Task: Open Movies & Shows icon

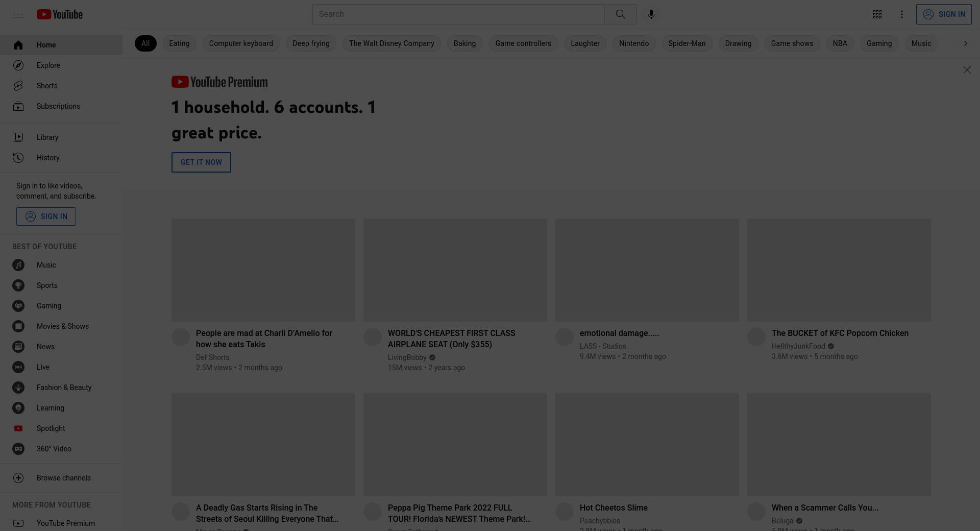Action: pyautogui.click(x=18, y=326)
